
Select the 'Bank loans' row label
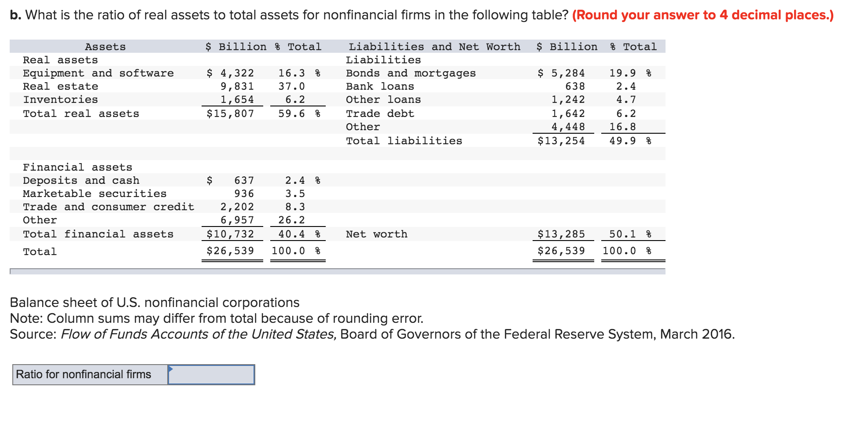380,86
